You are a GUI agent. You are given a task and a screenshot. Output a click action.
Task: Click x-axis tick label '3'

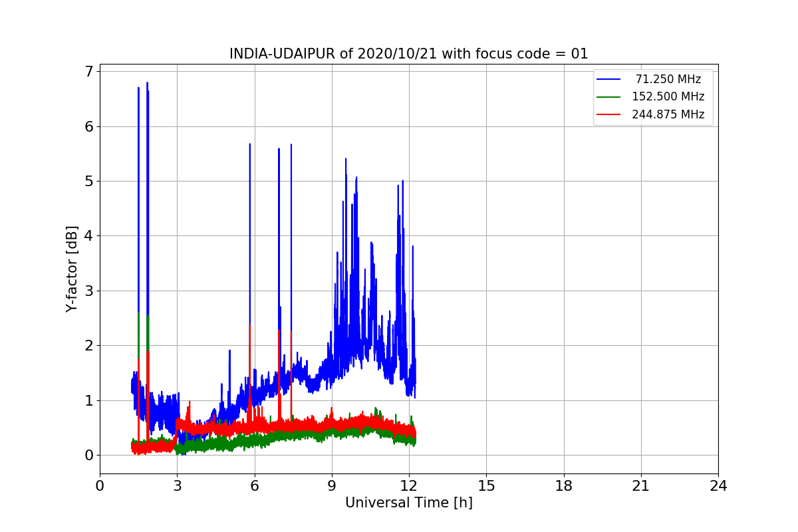click(x=177, y=486)
